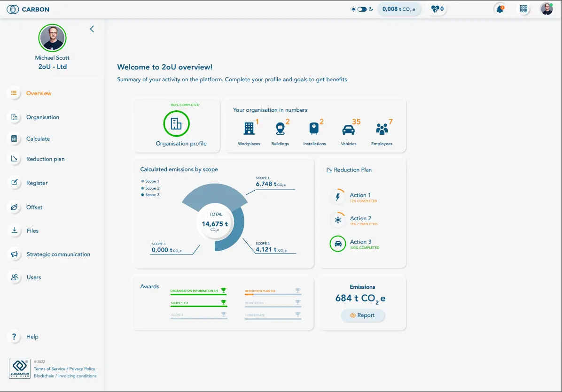Toggle Scope 1 legend item
This screenshot has width=562, height=392.
(x=150, y=181)
